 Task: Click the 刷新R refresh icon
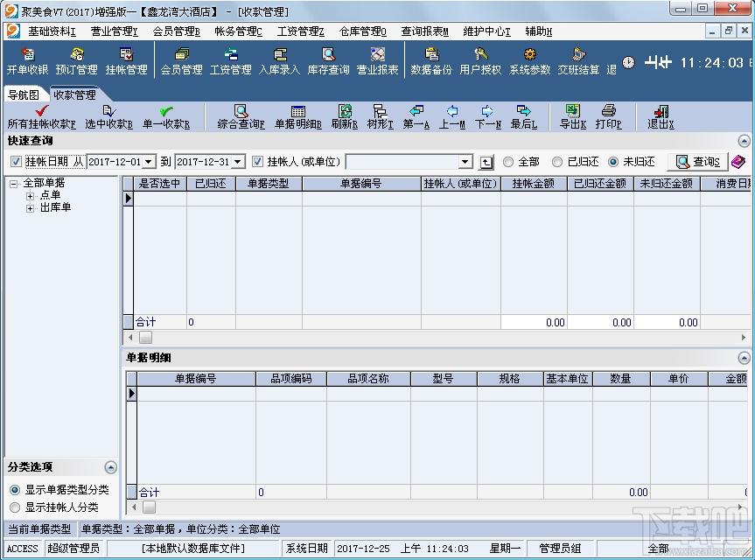[345, 111]
